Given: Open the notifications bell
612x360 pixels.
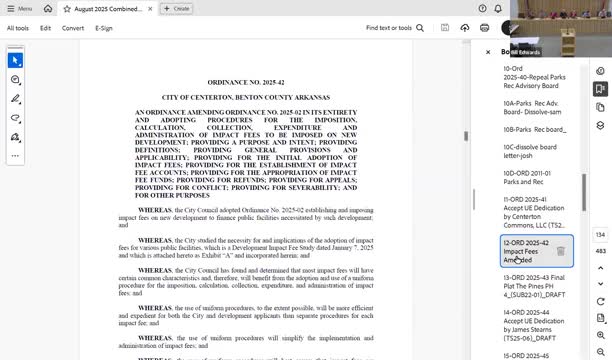Looking at the screenshot, I should click(498, 8).
